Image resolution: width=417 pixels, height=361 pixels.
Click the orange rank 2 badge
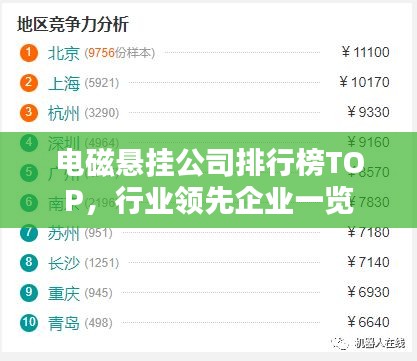click(29, 83)
